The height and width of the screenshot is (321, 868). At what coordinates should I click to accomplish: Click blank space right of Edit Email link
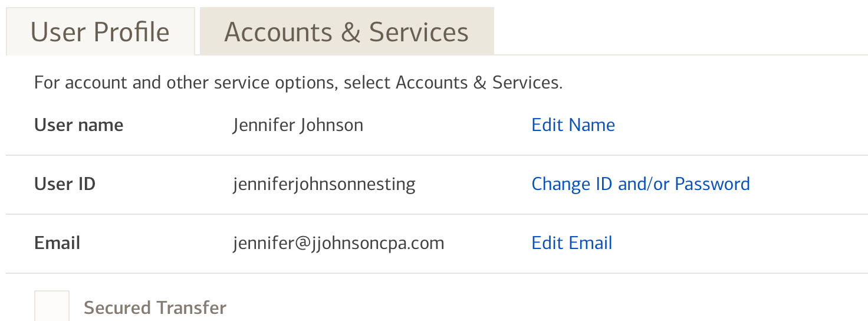pos(737,243)
